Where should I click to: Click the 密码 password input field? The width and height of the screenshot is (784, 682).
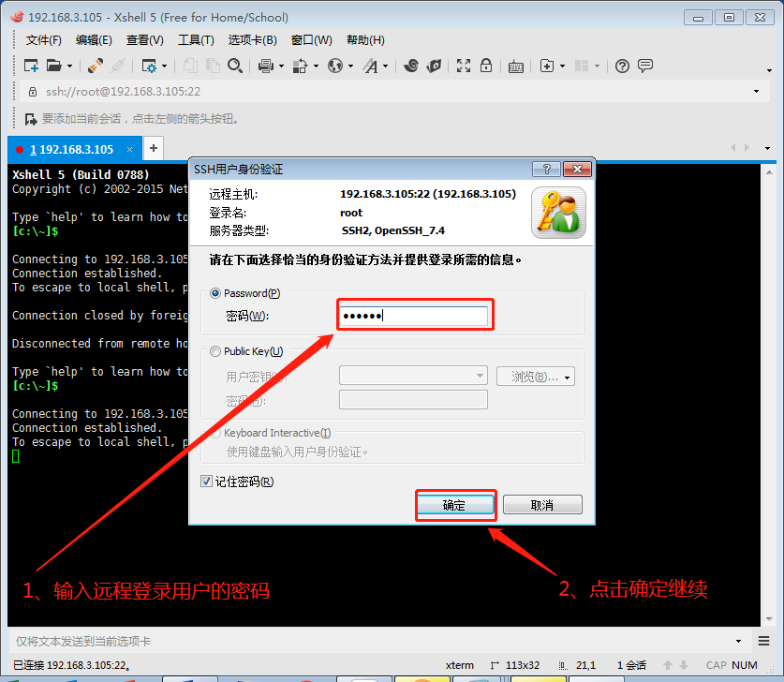413,317
